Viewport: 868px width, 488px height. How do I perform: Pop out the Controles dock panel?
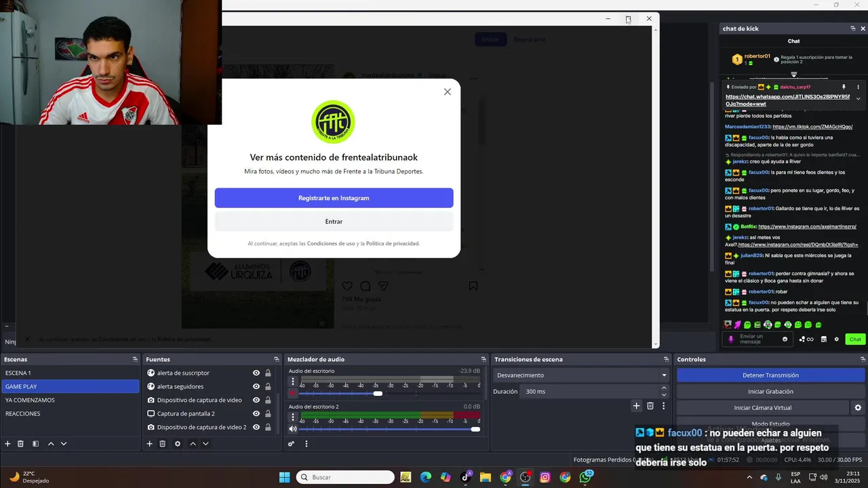click(x=862, y=359)
